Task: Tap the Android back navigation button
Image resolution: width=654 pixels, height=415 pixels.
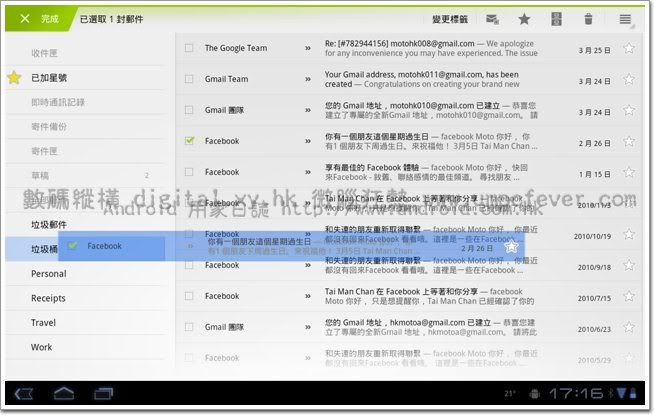Action: tap(24, 393)
